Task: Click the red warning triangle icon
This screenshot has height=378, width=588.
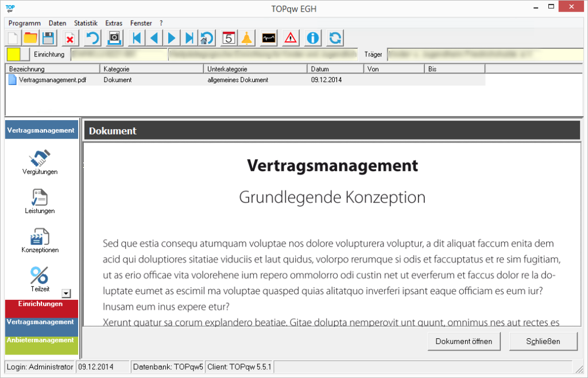Action: coord(291,38)
